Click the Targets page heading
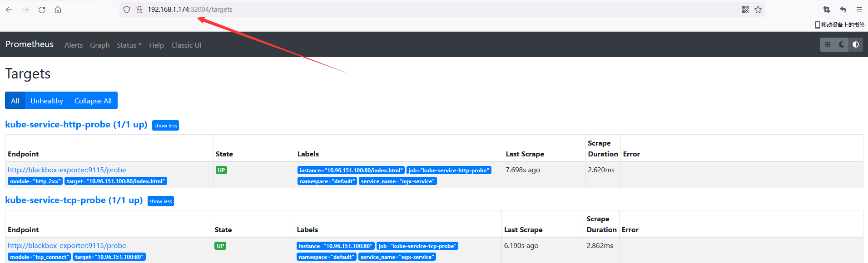This screenshot has width=868, height=263. (x=28, y=74)
